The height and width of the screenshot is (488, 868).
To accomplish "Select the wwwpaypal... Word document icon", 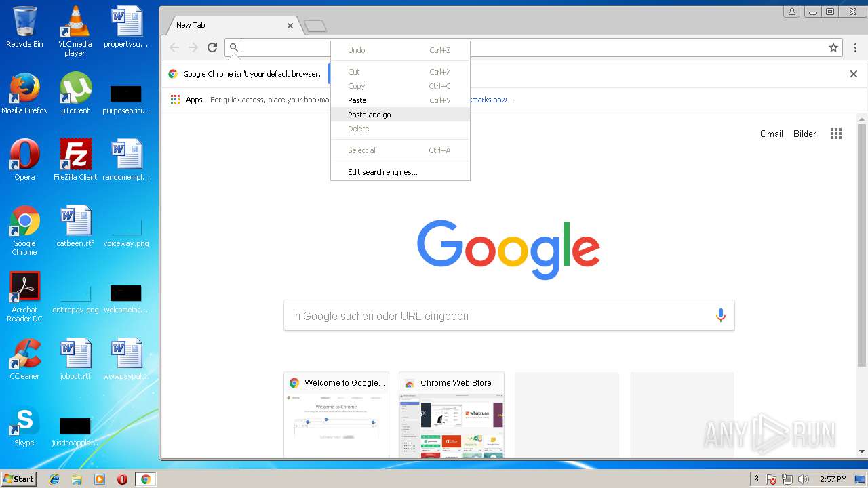I will pyautogui.click(x=126, y=359).
